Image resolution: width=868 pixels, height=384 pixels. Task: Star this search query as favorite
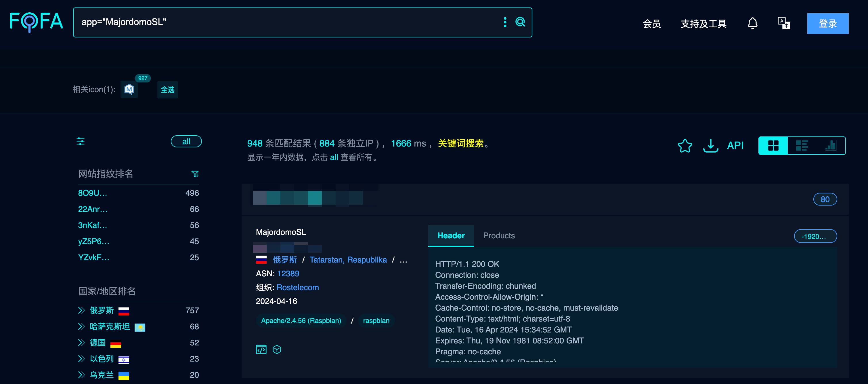[685, 146]
